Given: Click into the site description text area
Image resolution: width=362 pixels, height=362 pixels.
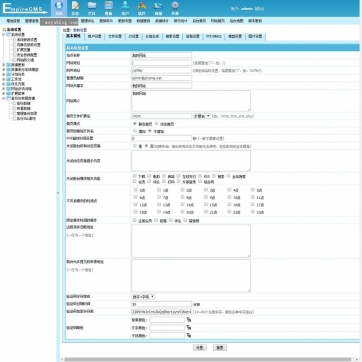Looking at the screenshot, I should click(191, 100).
